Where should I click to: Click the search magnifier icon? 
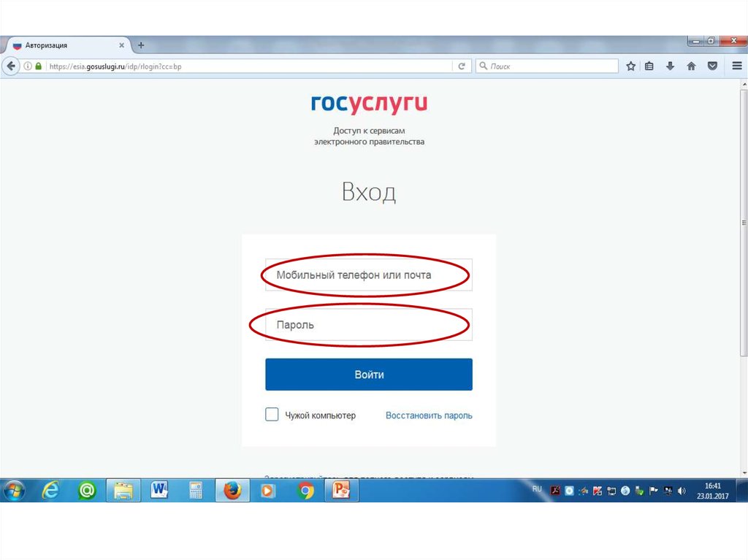484,66
